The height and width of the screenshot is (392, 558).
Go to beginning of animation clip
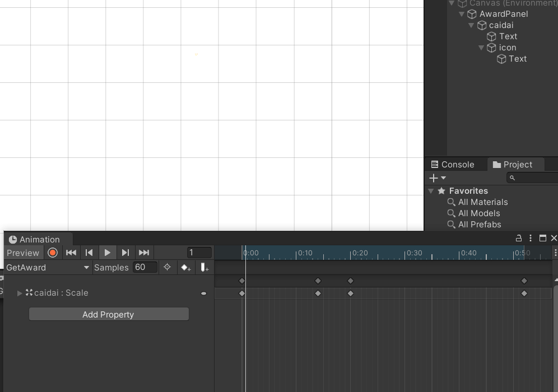(x=71, y=253)
